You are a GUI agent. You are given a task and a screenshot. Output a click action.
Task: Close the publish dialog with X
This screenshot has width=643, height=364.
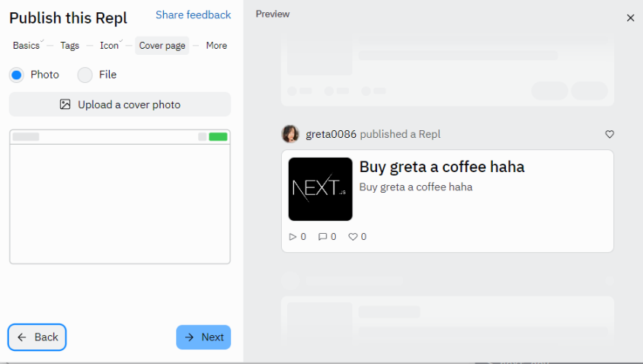click(x=630, y=18)
